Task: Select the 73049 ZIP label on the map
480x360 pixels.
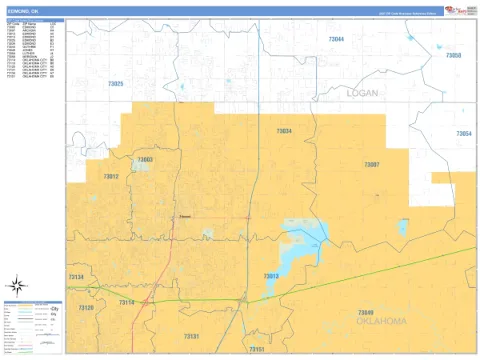Action: tap(366, 313)
